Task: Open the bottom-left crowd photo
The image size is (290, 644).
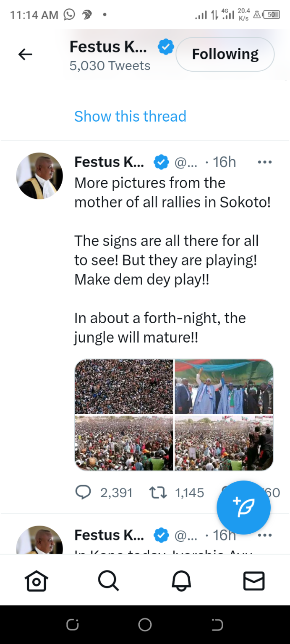Action: pyautogui.click(x=124, y=443)
